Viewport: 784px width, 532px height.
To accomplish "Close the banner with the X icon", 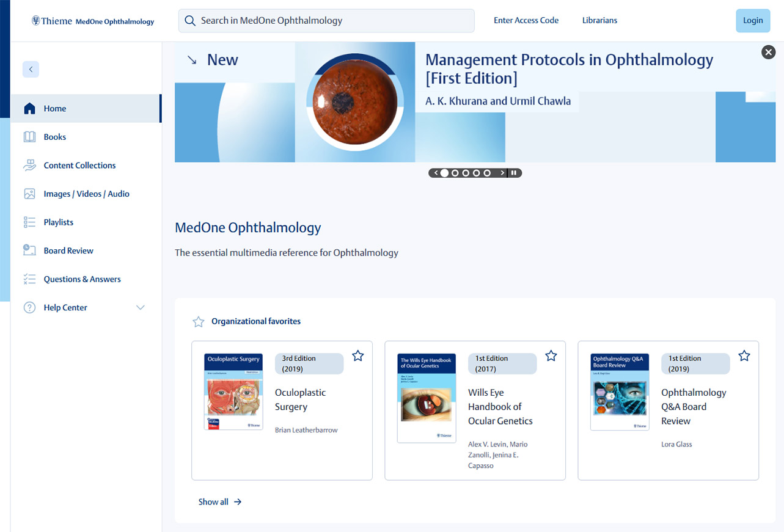I will pyautogui.click(x=768, y=53).
